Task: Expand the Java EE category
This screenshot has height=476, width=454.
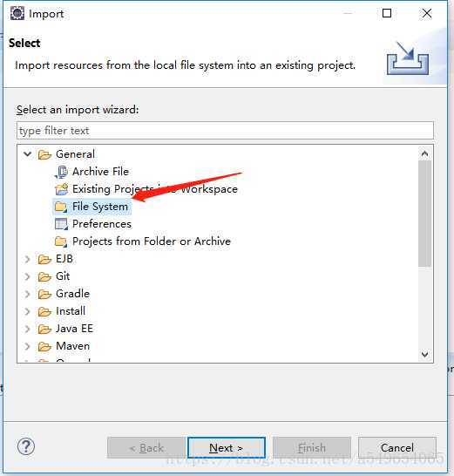Action: click(x=27, y=329)
